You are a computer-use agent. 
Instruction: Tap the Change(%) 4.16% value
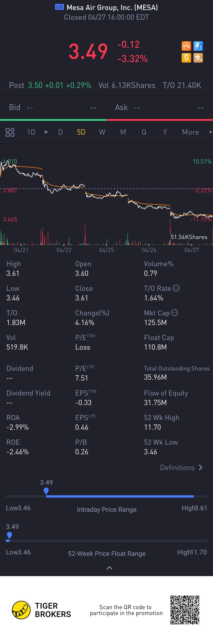pyautogui.click(x=85, y=322)
